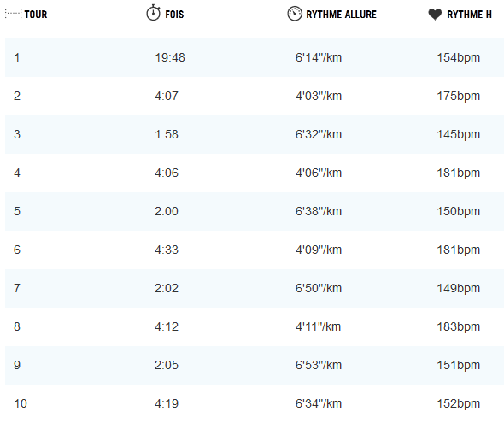Click the 6'50"/km pace cell

(x=319, y=288)
